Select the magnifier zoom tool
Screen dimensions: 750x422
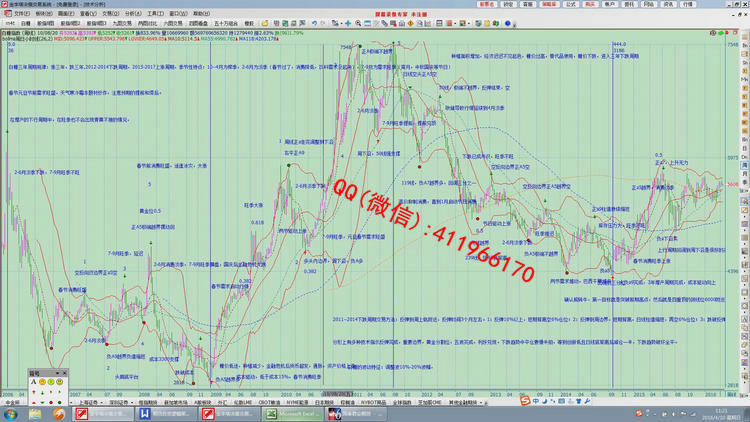tap(358, 23)
